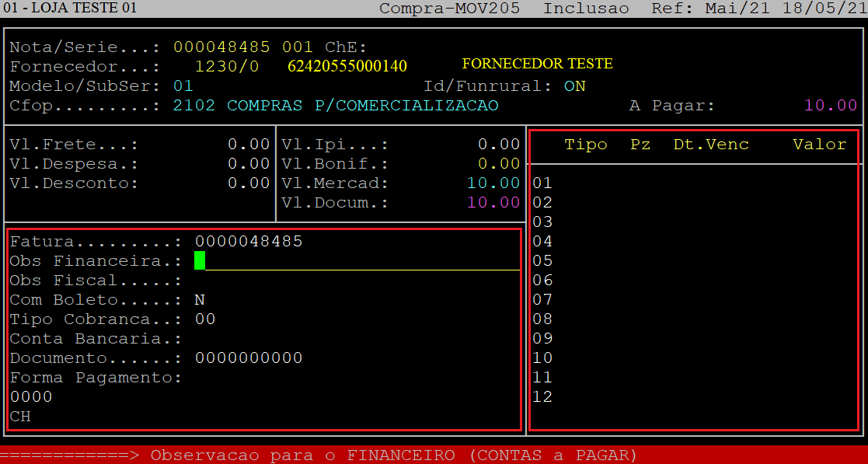Click the Fornecedor code 1230/0
The height and width of the screenshot is (464, 868).
click(227, 67)
